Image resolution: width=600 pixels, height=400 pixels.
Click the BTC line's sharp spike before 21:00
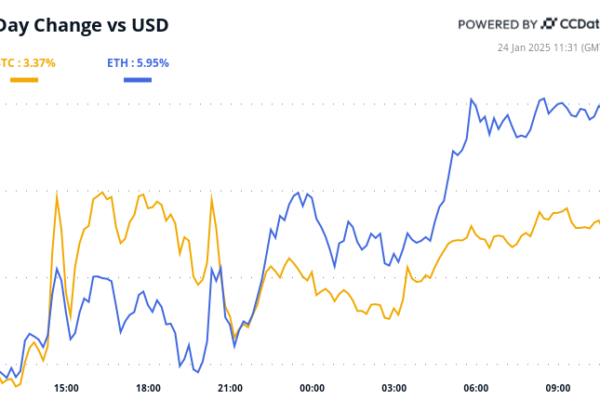[212, 197]
